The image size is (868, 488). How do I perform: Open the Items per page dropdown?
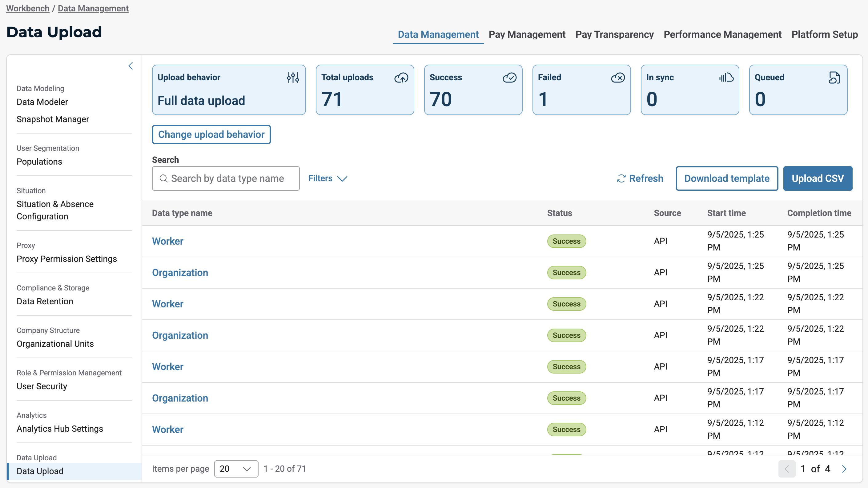(236, 469)
